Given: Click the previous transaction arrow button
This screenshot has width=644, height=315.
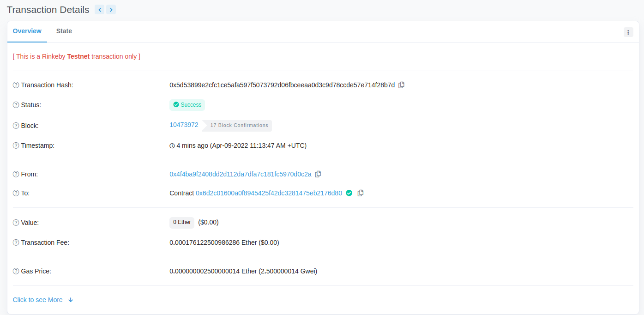Looking at the screenshot, I should (x=99, y=9).
